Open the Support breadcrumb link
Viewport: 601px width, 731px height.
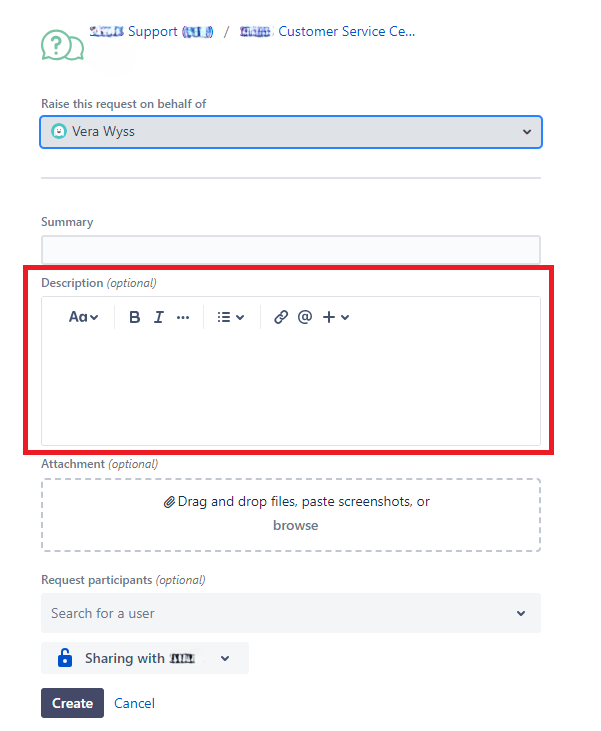point(152,32)
